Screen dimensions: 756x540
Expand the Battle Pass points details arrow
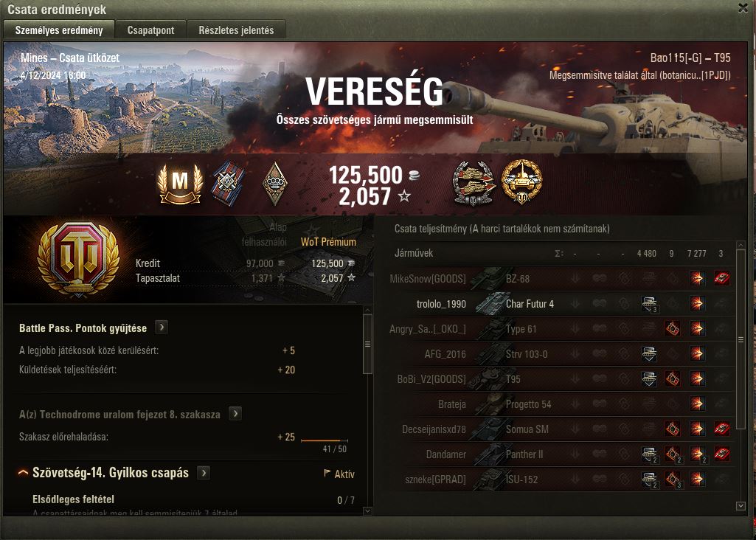(162, 328)
